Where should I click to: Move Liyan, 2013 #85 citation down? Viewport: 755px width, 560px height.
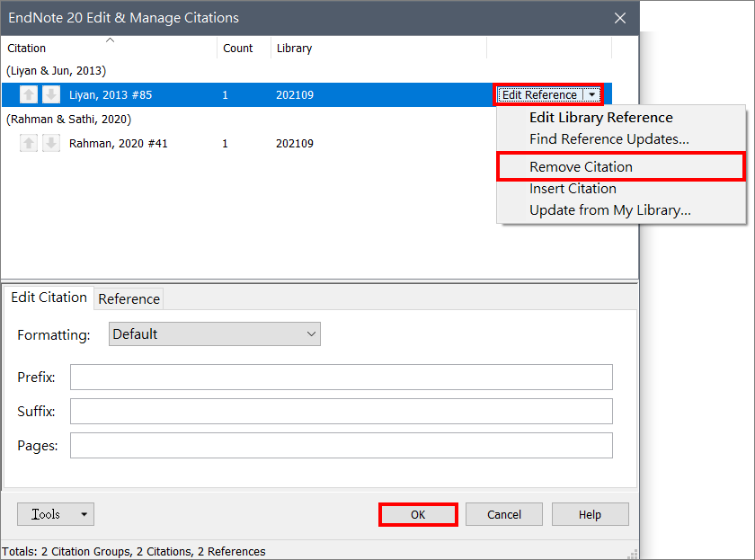click(51, 95)
